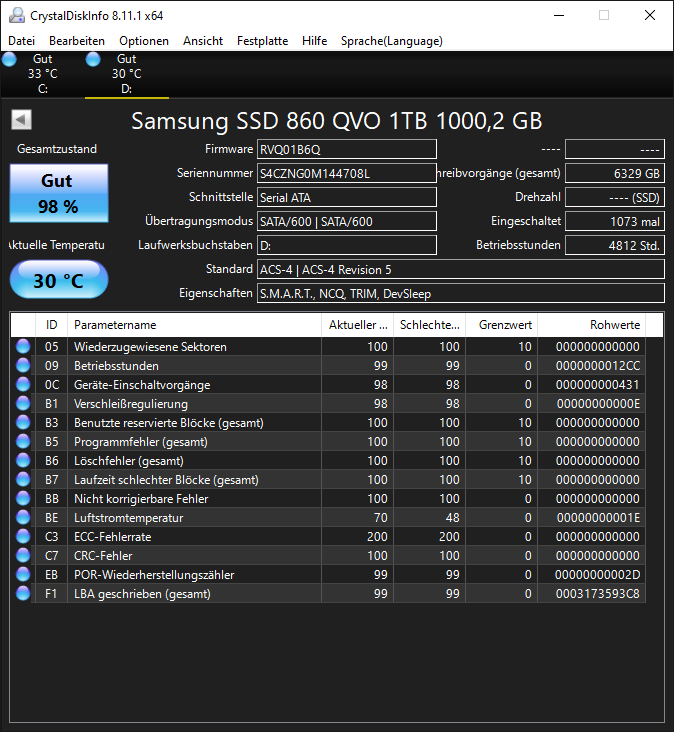The height and width of the screenshot is (732, 674).
Task: Click status orb for Löschfehler row
Action: click(x=23, y=460)
